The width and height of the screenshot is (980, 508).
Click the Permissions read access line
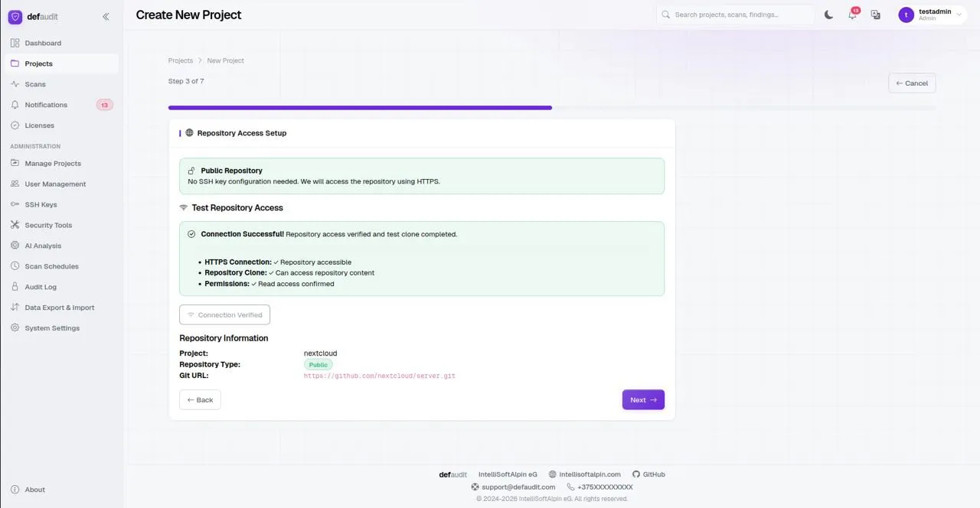click(x=269, y=284)
